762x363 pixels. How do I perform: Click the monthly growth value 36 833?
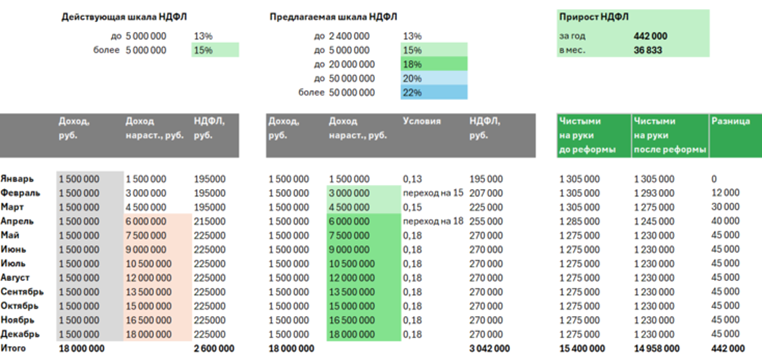pos(648,50)
